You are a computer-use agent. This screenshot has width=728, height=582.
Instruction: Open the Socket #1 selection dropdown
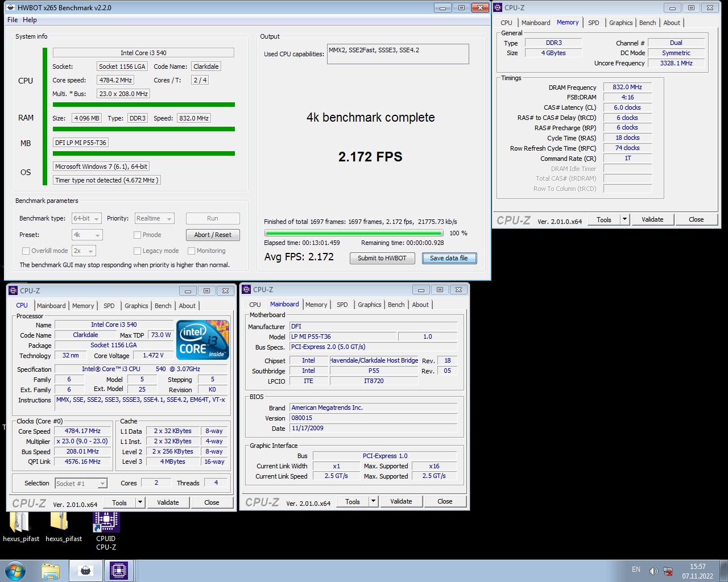[81, 483]
